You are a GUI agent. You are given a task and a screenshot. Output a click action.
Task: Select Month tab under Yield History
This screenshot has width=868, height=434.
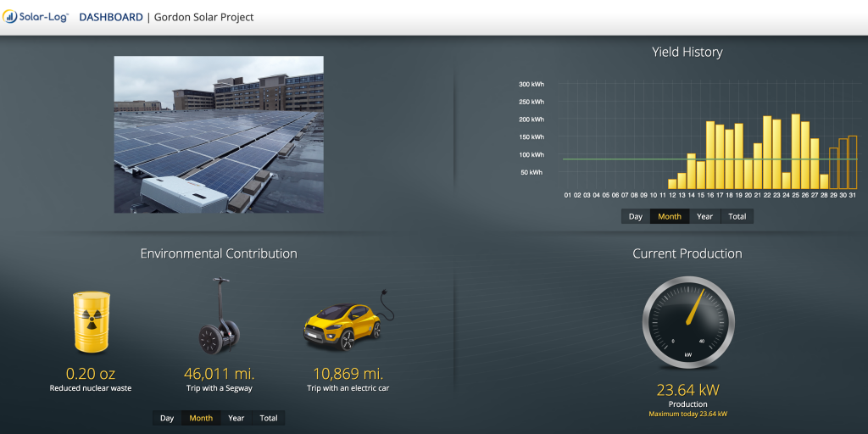coord(670,216)
